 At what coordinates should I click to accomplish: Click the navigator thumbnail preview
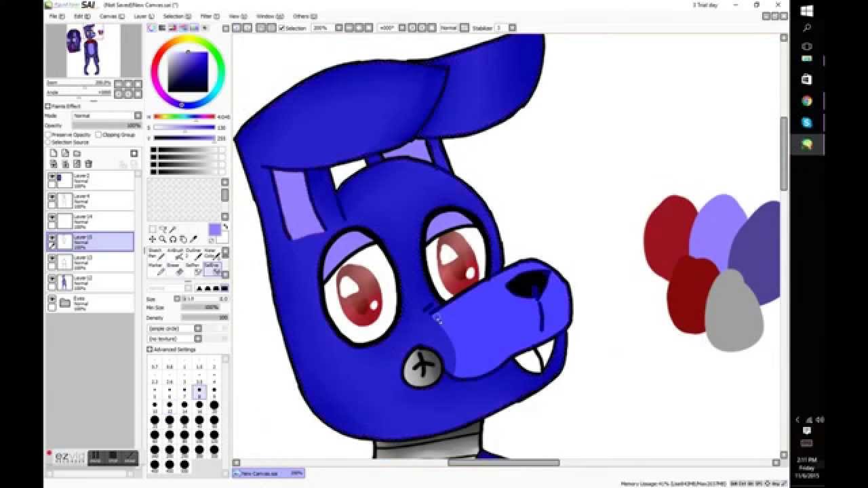pos(92,51)
